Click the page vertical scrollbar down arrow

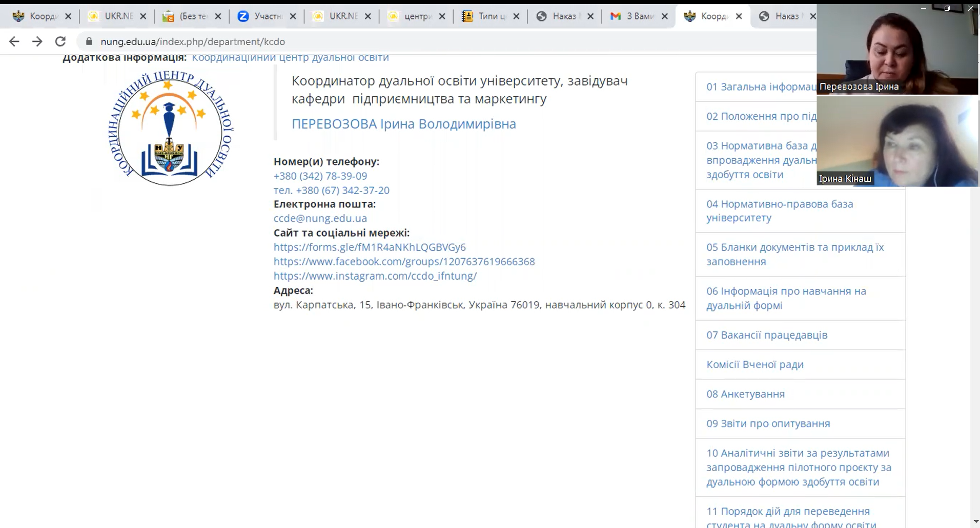tap(974, 521)
